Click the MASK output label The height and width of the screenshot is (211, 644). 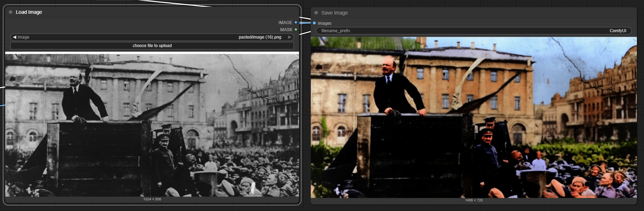pyautogui.click(x=286, y=29)
